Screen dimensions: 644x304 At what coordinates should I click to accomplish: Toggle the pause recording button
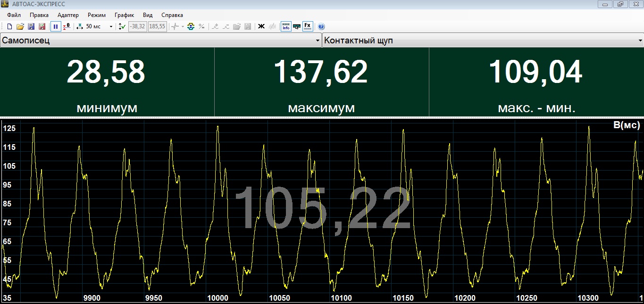(x=56, y=26)
